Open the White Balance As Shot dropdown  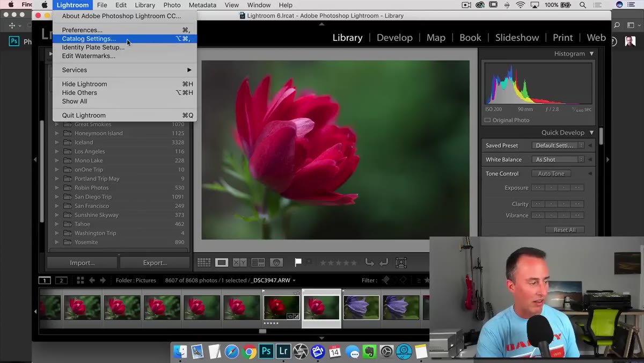coord(558,159)
